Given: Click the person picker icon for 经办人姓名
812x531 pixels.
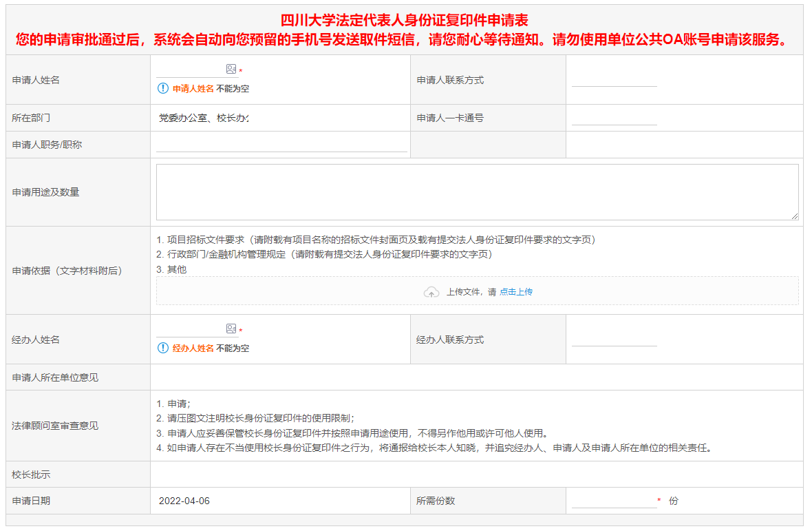Looking at the screenshot, I should tap(231, 329).
